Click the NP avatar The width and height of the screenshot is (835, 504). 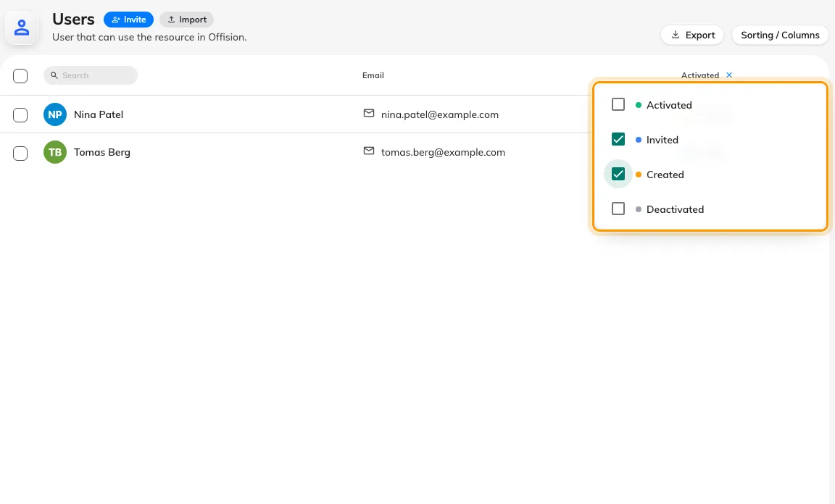click(55, 114)
